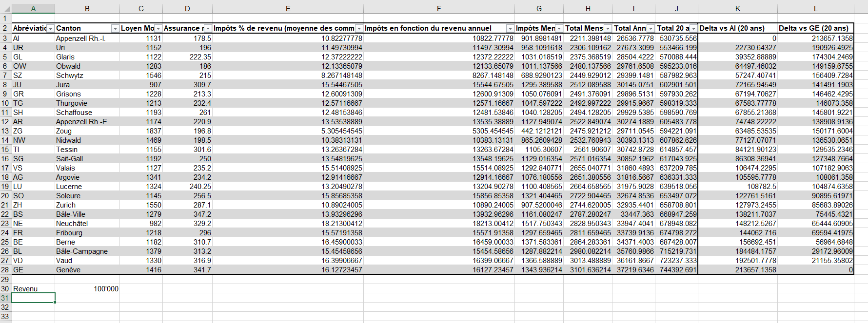Screen dimensions: 868x323
Task: Select cell containing Nidwald
Action: [x=87, y=140]
